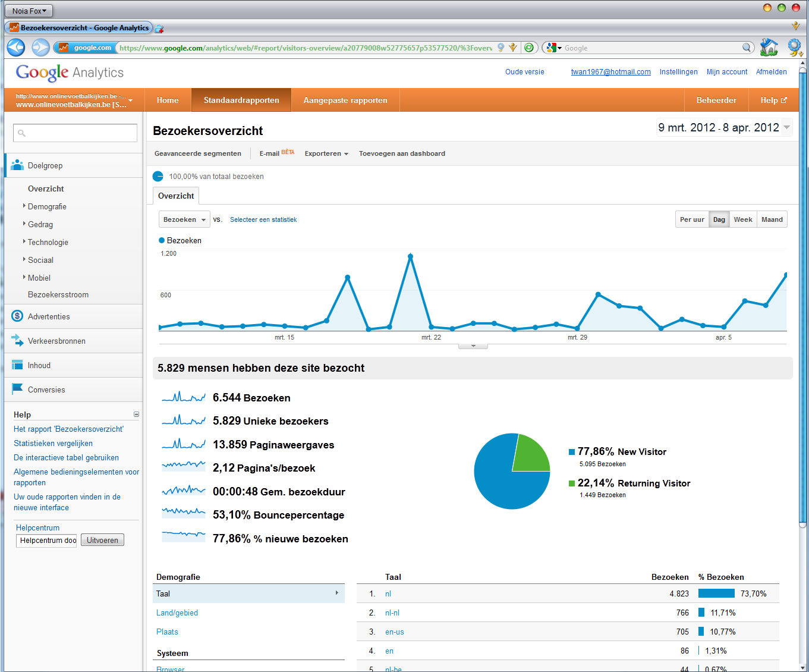Click the vertical page scrollbar
The width and height of the screenshot is (809, 672).
[x=803, y=297]
